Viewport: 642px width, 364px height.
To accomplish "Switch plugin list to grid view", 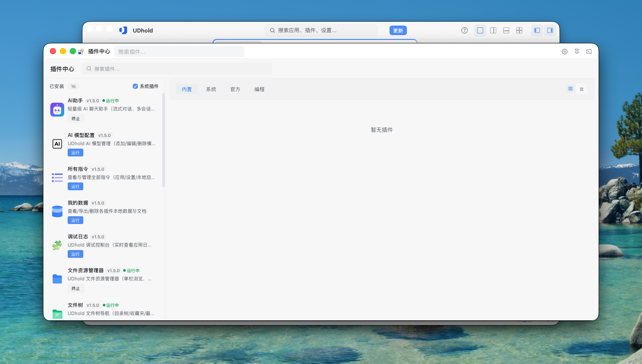I will coord(570,89).
